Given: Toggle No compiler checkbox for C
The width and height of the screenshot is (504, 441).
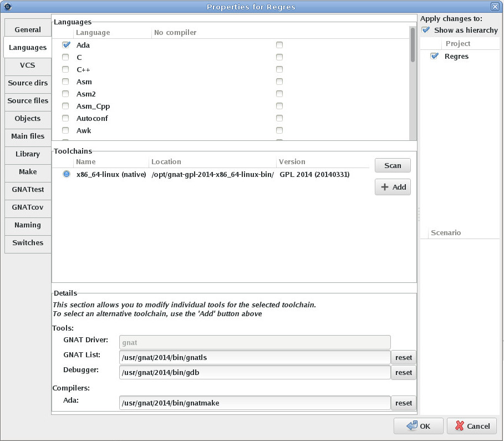Looking at the screenshot, I should 279,57.
